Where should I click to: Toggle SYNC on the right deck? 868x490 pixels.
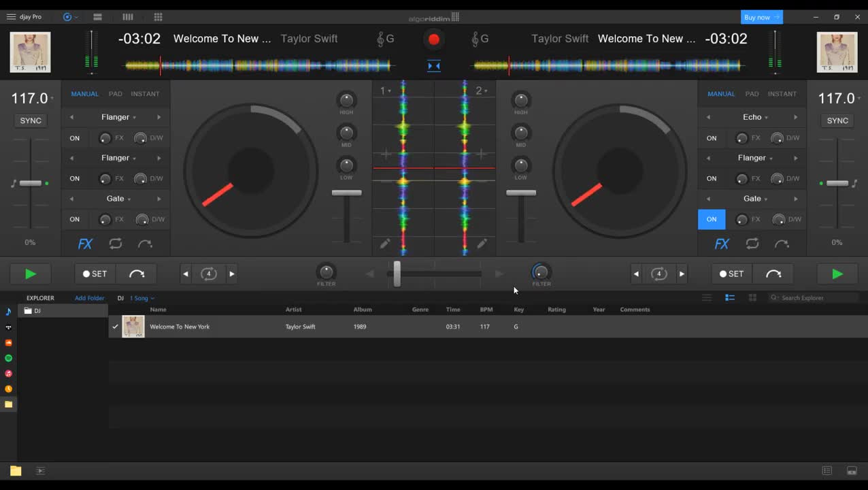[x=837, y=120]
